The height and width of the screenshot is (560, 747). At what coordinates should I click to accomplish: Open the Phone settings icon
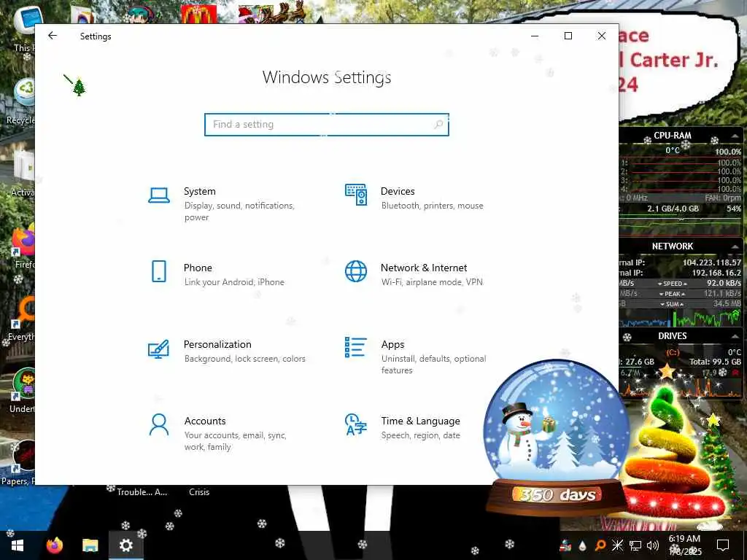click(x=159, y=271)
